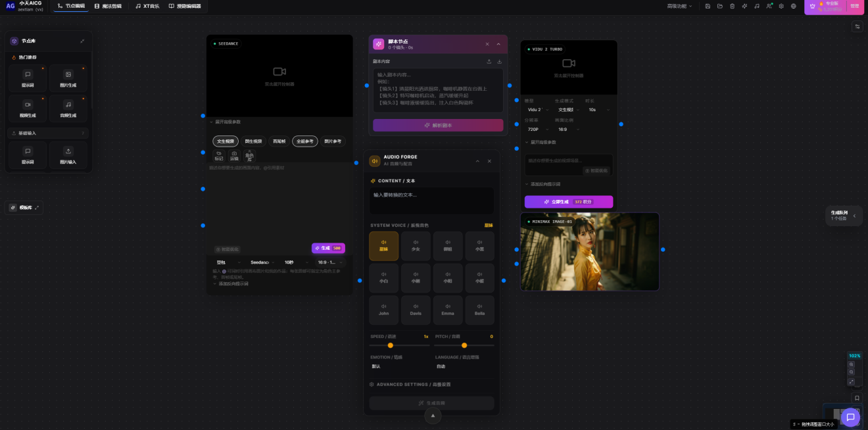Adjust the Speed slider in Audio Forge
The image size is (868, 430).
pyautogui.click(x=398, y=345)
